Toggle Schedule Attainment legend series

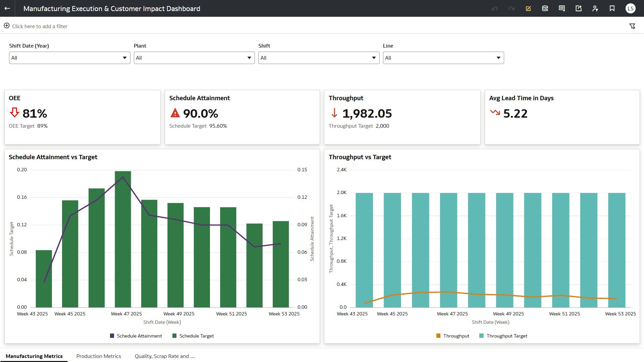[136, 336]
